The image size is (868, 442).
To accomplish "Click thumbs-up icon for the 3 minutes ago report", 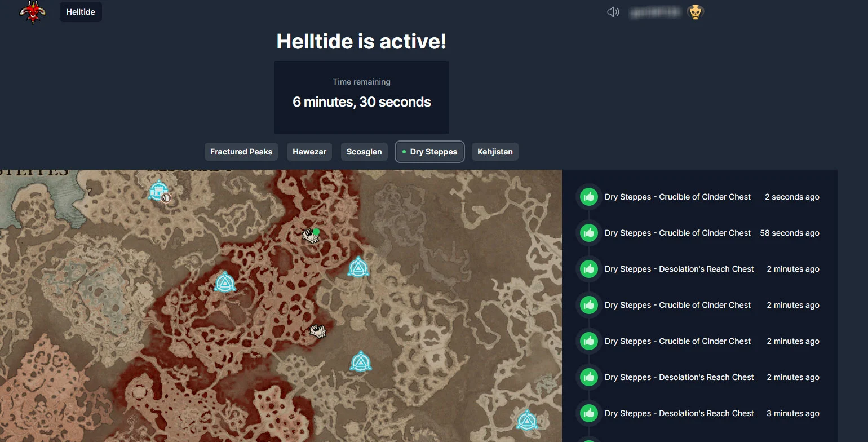I will coord(589,413).
